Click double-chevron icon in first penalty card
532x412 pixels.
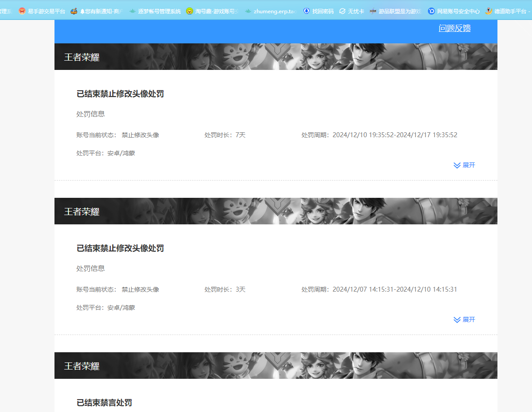pos(457,165)
